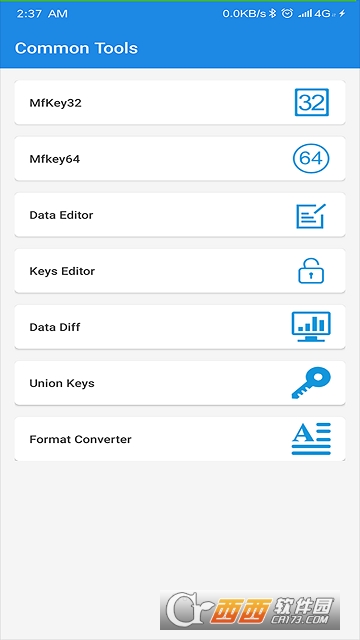Open the MfKey32 tool

[180, 102]
